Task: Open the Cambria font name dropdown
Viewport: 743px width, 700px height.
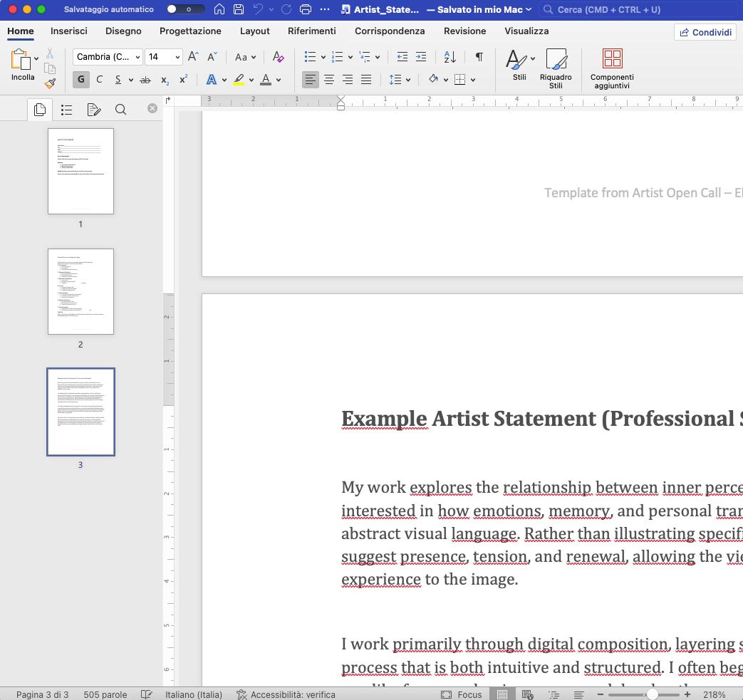Action: click(x=137, y=57)
